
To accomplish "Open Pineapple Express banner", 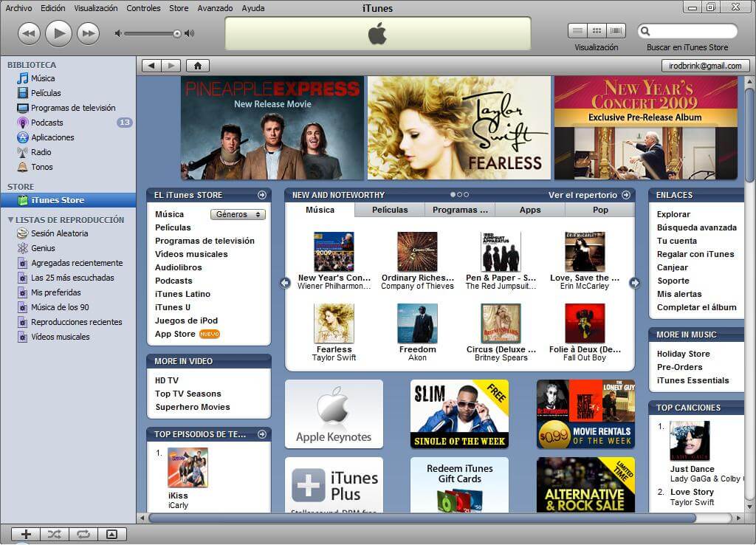I will tap(272, 128).
